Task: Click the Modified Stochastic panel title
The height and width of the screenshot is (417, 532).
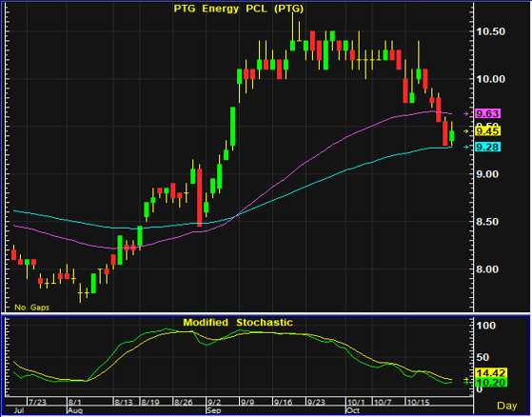Action: [238, 322]
